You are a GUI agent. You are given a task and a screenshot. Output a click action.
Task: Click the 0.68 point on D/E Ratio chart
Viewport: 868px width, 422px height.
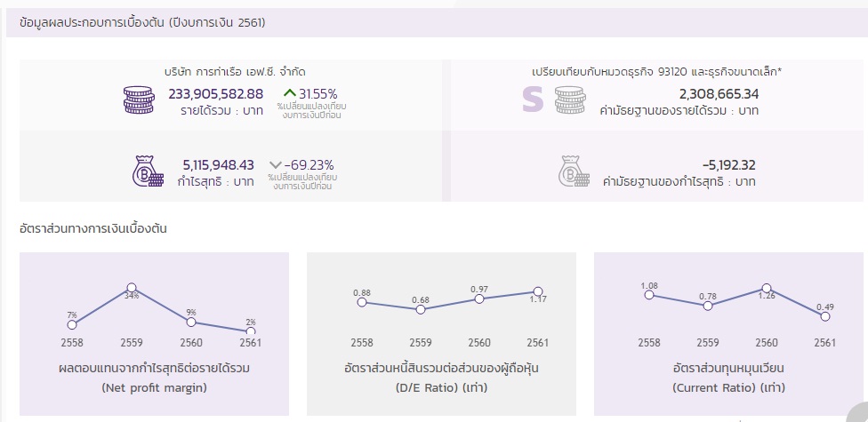(421, 309)
